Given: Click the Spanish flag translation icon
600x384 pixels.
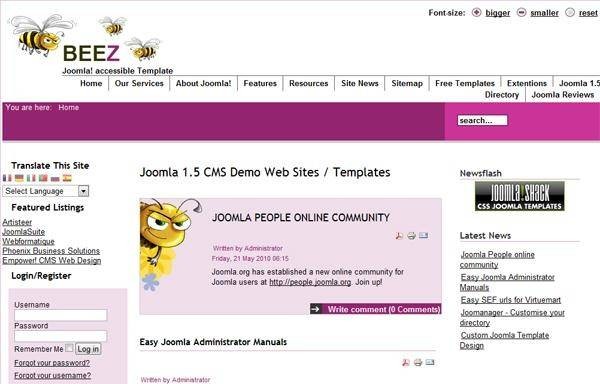Looking at the screenshot, I should 67,178.
